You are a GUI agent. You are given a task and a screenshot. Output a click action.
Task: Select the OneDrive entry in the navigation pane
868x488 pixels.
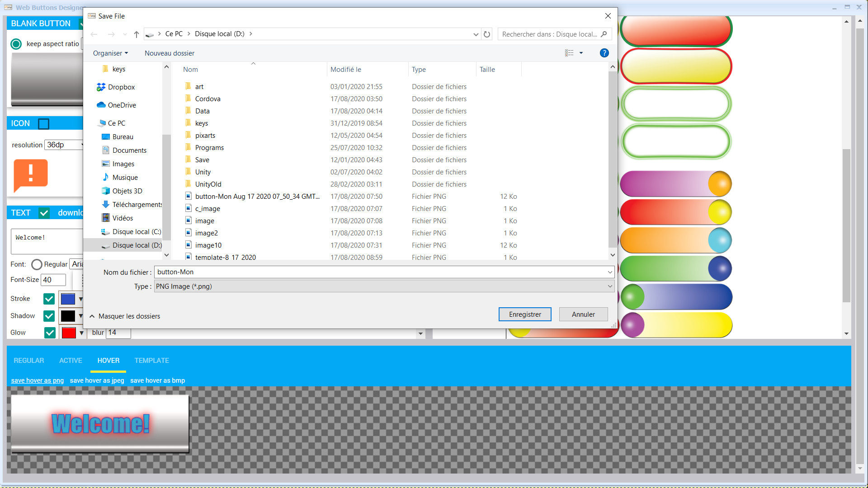coord(121,105)
